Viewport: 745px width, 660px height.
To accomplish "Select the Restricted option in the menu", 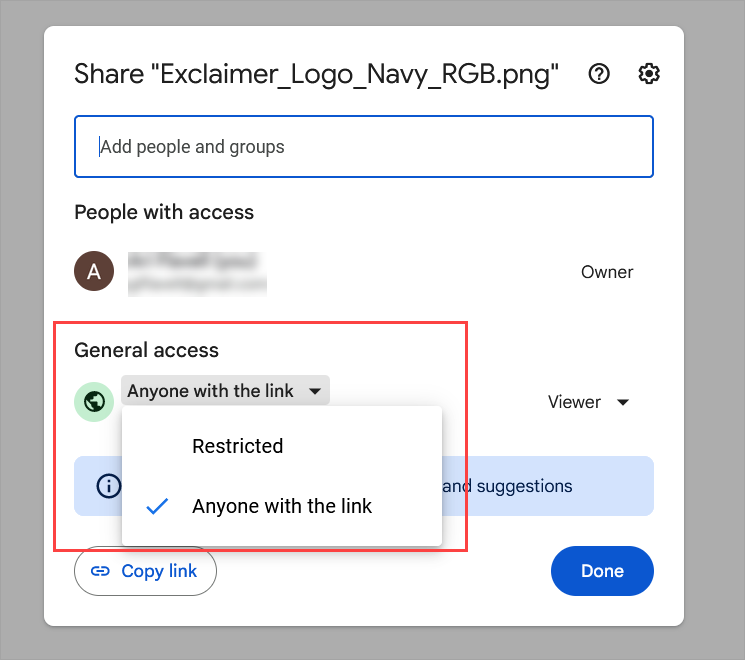I will point(238,446).
